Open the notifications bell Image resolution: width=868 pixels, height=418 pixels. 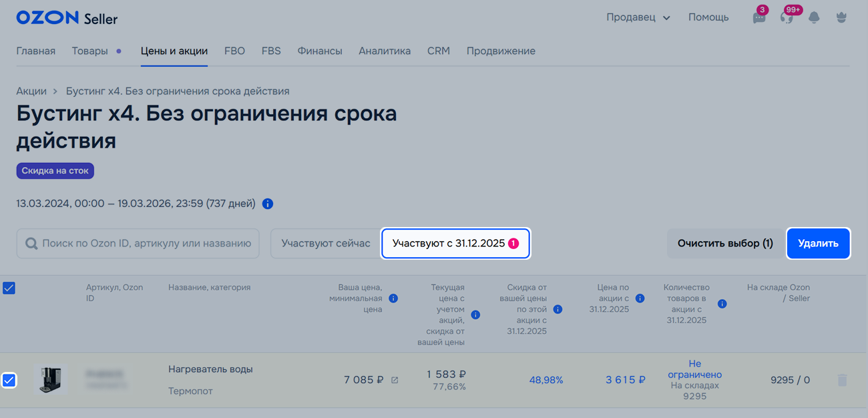(x=814, y=18)
